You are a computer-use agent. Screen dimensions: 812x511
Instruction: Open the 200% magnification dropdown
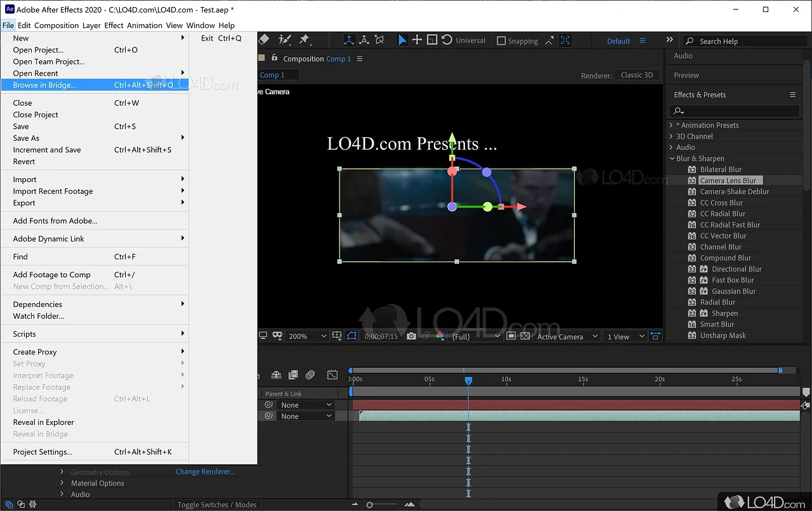coord(307,336)
